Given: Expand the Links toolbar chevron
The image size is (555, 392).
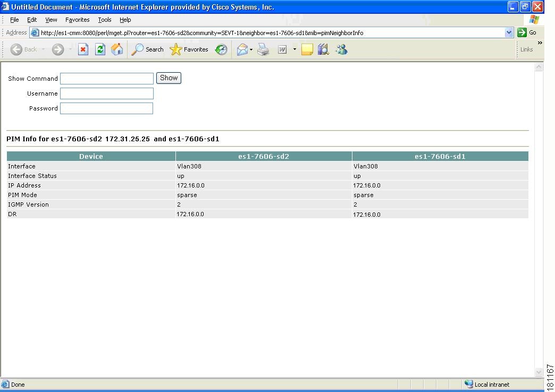Looking at the screenshot, I should click(x=541, y=44).
